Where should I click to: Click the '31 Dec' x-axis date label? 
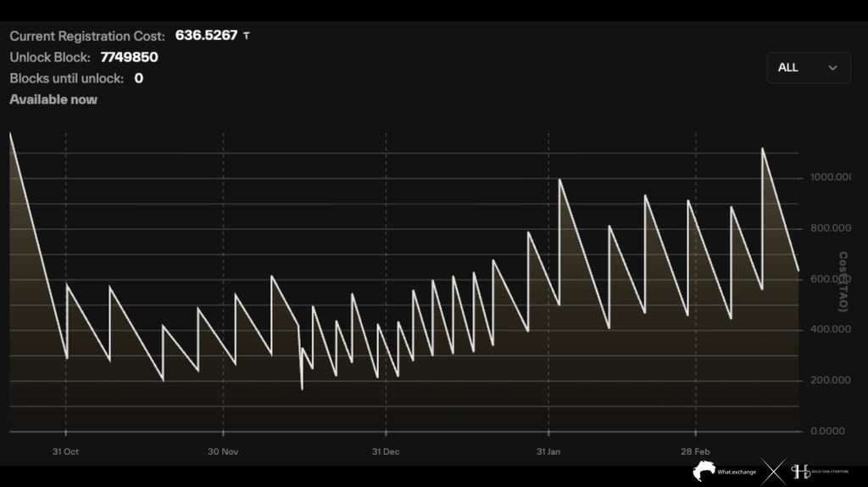[386, 451]
